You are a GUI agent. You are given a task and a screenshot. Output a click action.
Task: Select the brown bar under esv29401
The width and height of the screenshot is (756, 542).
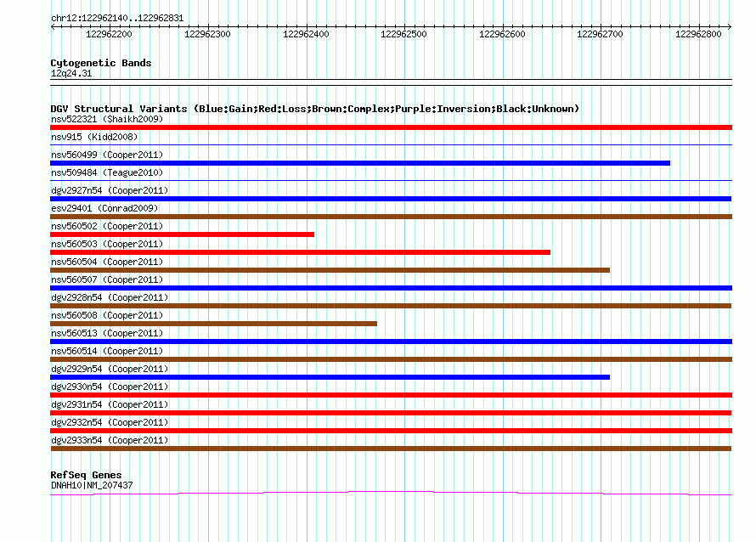(x=391, y=217)
